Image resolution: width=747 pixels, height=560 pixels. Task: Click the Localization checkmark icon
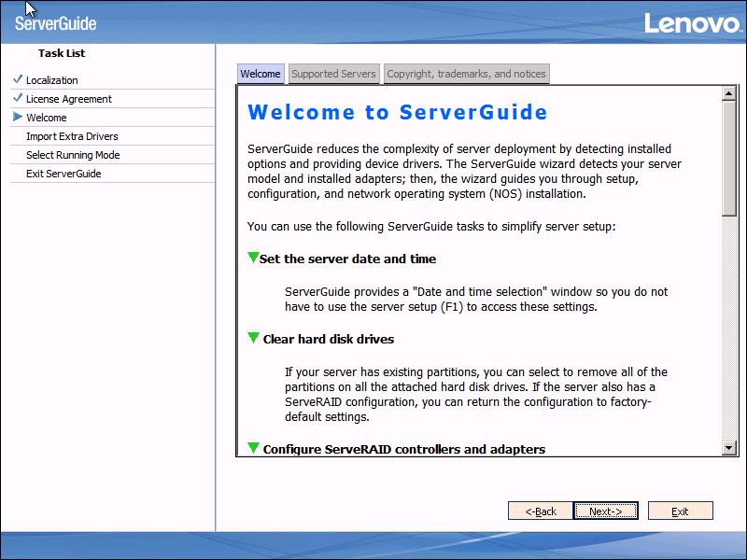click(x=18, y=79)
